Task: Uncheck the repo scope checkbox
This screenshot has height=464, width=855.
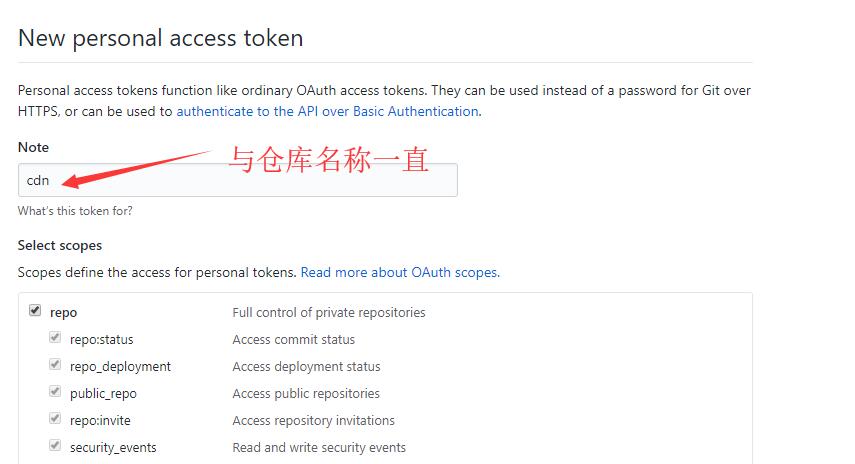Action: point(36,311)
